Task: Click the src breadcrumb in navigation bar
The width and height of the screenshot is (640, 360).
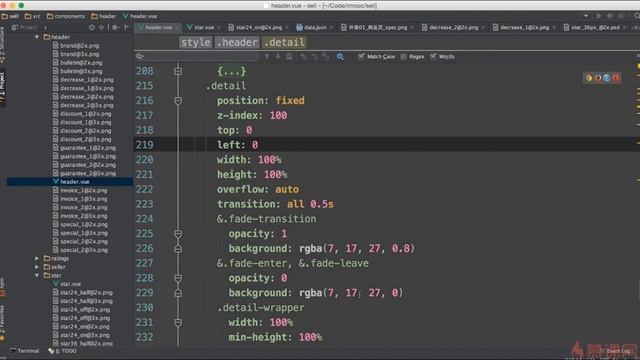Action: [33, 16]
